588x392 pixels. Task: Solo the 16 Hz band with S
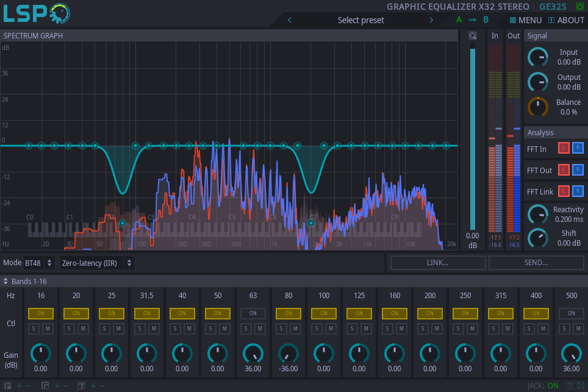[x=34, y=329]
